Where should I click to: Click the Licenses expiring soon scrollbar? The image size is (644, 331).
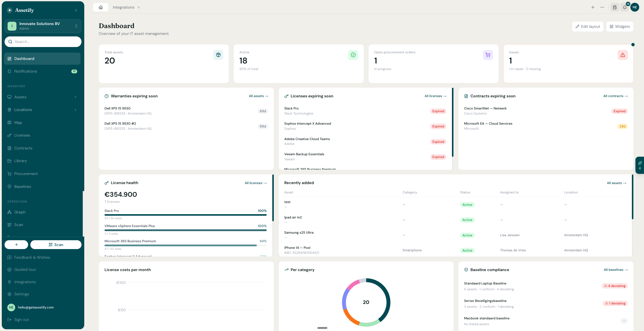452,122
